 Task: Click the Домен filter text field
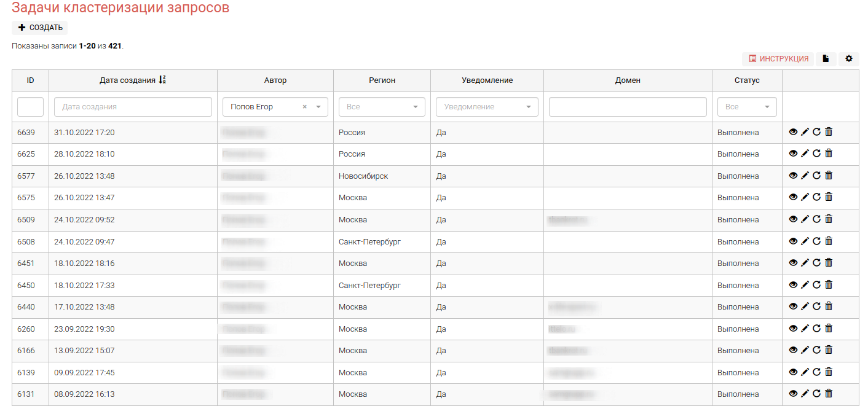coord(628,107)
